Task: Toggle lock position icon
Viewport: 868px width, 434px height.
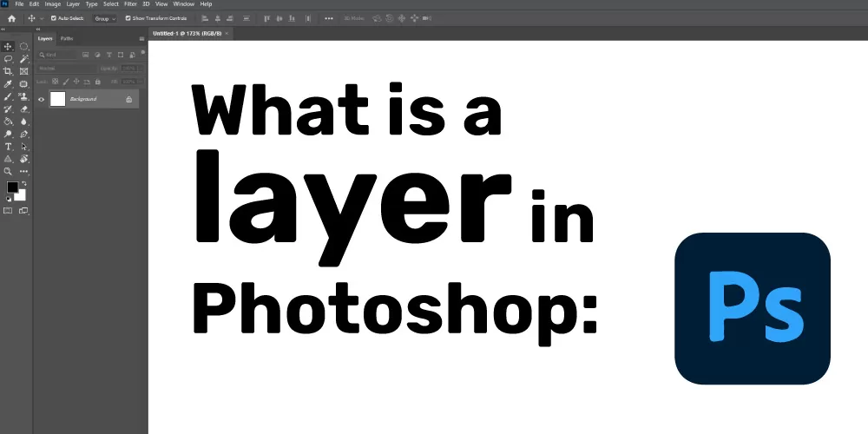Action: pyautogui.click(x=77, y=81)
